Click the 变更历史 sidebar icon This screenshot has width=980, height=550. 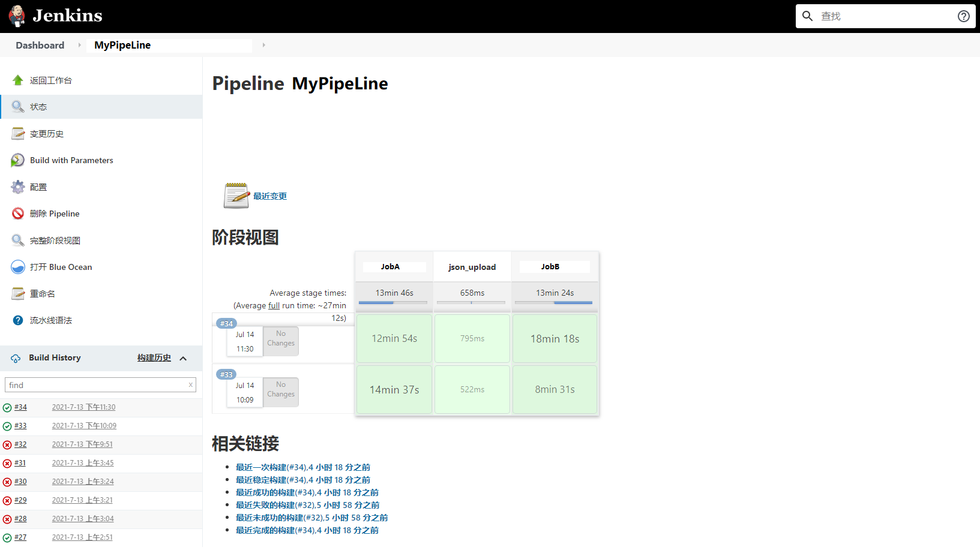click(x=17, y=133)
